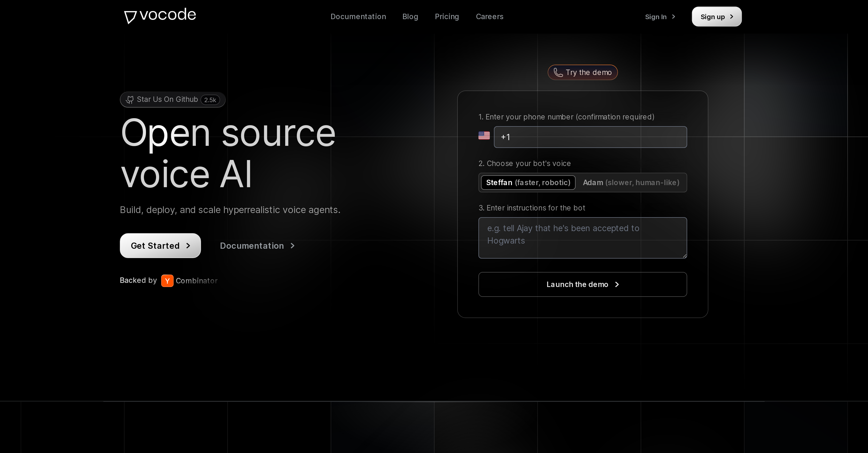Click the chevron beside the Documentation link
The width and height of the screenshot is (868, 453).
coord(292,246)
